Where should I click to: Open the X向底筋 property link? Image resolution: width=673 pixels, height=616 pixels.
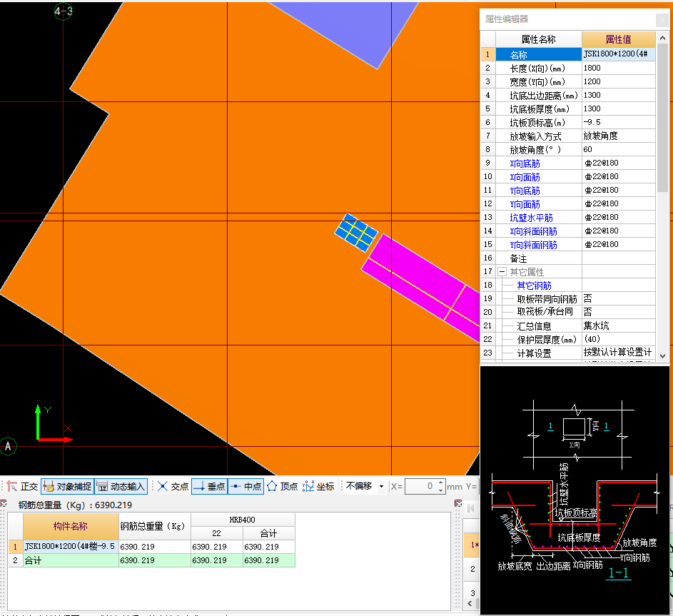coord(525,163)
